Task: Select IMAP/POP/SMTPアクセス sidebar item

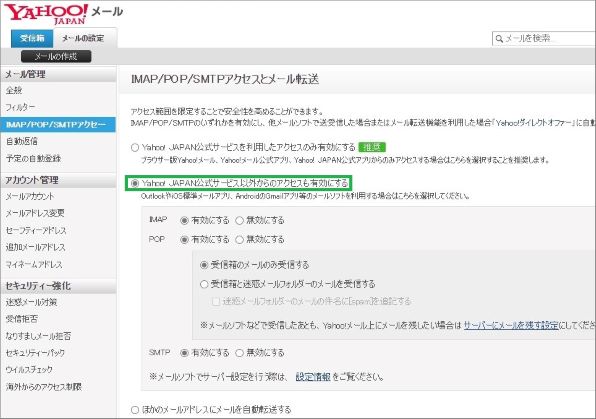Action: [x=58, y=124]
